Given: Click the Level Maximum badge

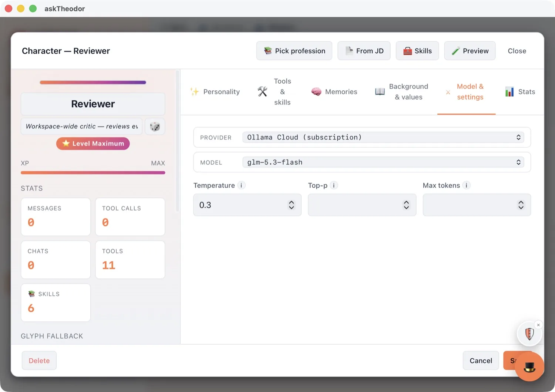Looking at the screenshot, I should click(x=93, y=144).
